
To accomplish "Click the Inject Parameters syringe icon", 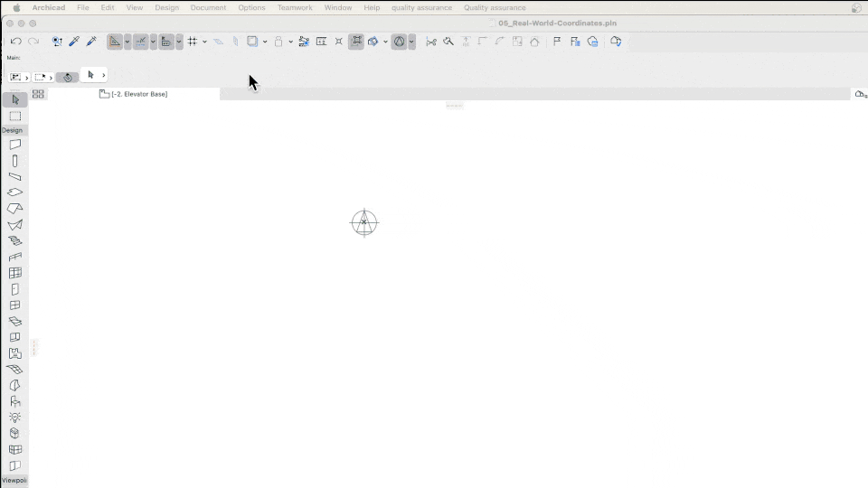I will coord(91,42).
